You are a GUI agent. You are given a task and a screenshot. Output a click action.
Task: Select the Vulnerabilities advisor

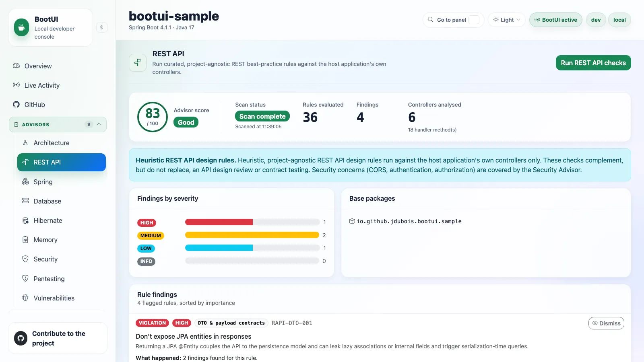pos(62,298)
